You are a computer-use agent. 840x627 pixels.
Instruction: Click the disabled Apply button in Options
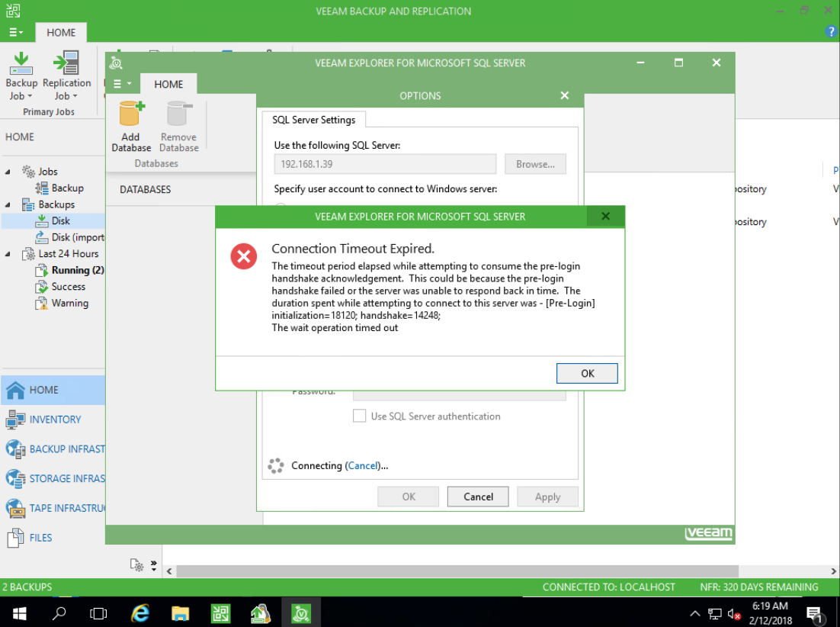pyautogui.click(x=547, y=497)
